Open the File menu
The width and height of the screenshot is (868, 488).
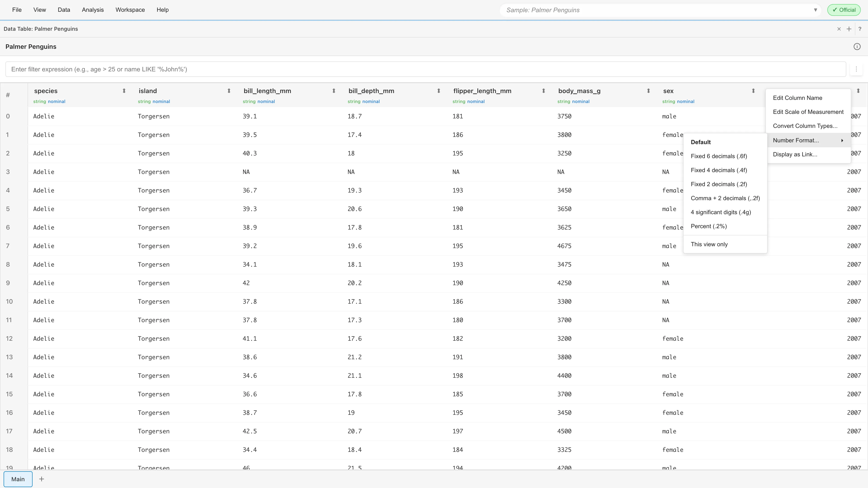[x=17, y=10]
